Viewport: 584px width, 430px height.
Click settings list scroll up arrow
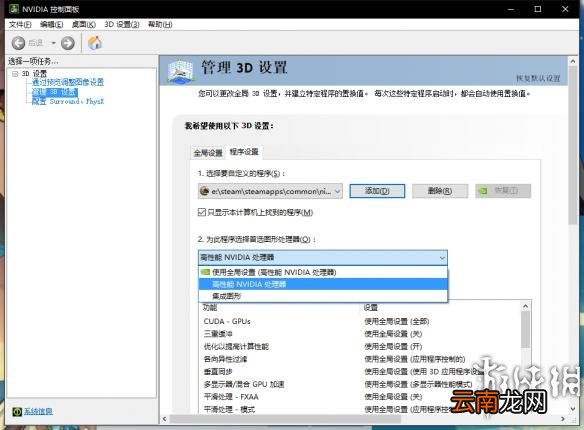pyautogui.click(x=526, y=306)
